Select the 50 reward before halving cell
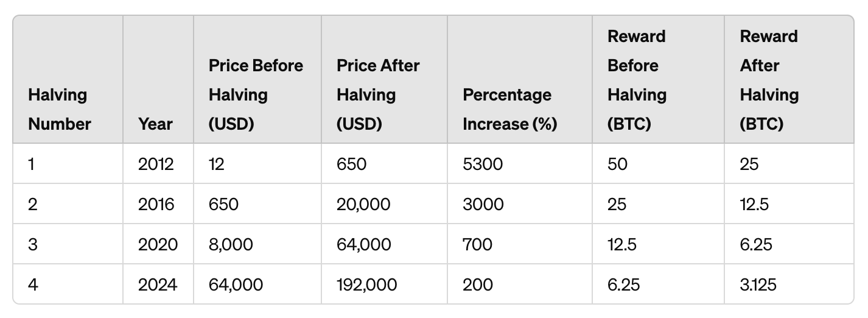868x318 pixels. point(617,164)
